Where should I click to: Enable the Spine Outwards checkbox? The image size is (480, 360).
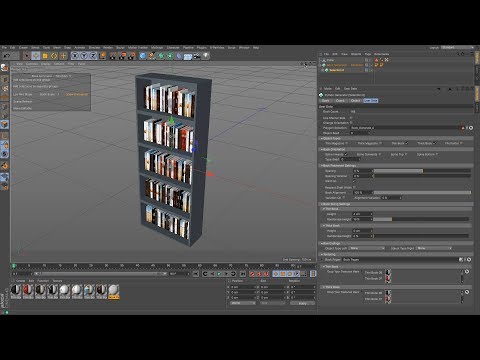click(380, 154)
